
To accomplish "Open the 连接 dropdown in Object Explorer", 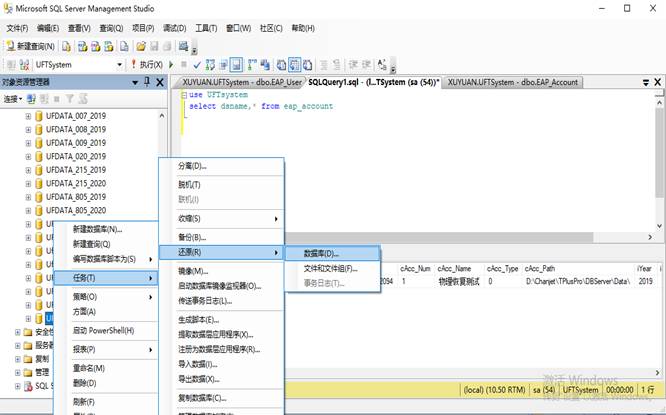I will [13, 99].
